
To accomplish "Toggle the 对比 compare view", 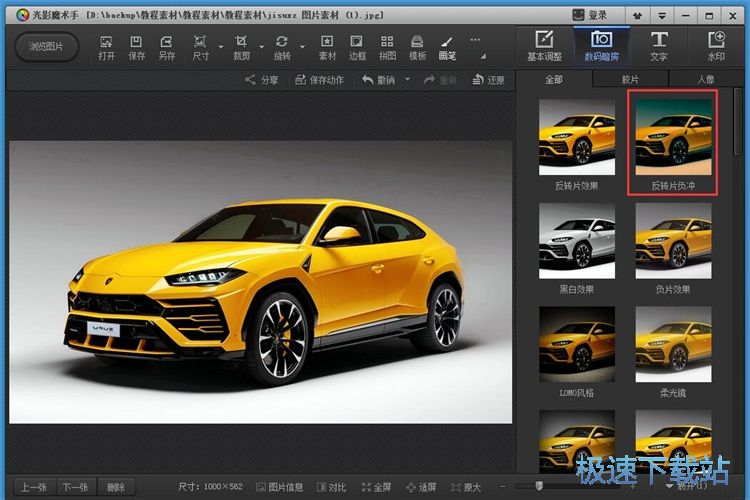I will point(331,487).
